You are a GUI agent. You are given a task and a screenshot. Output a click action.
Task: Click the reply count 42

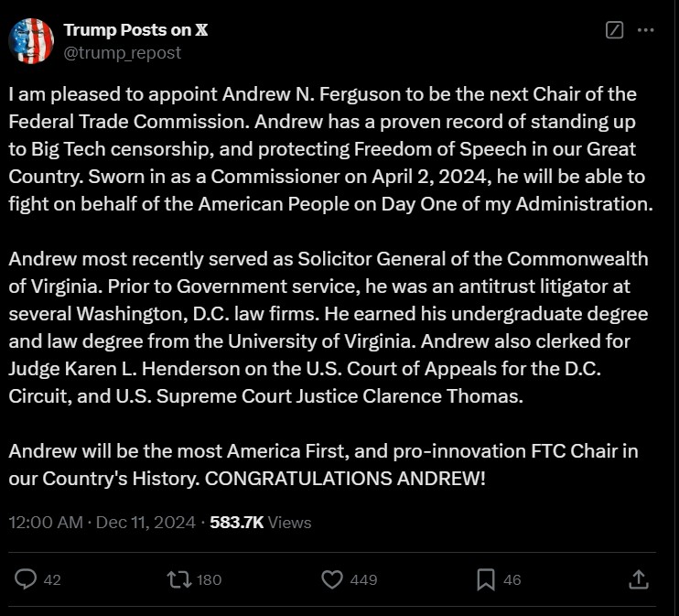point(52,579)
